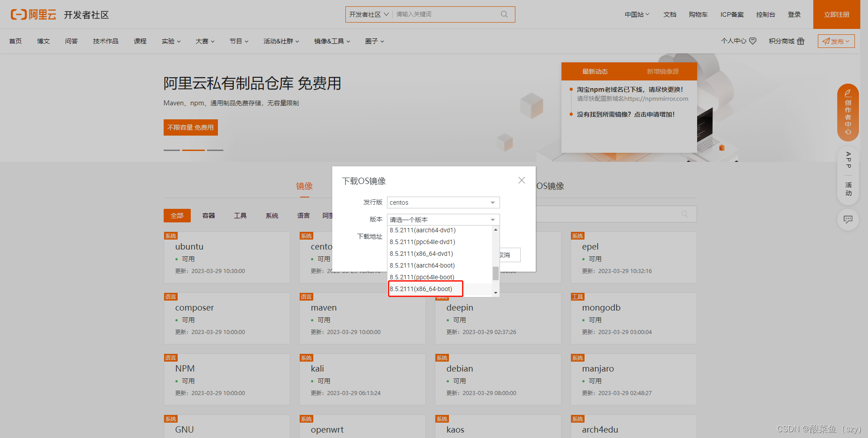Open the kali mirror card
The image size is (868, 438).
pos(363,380)
